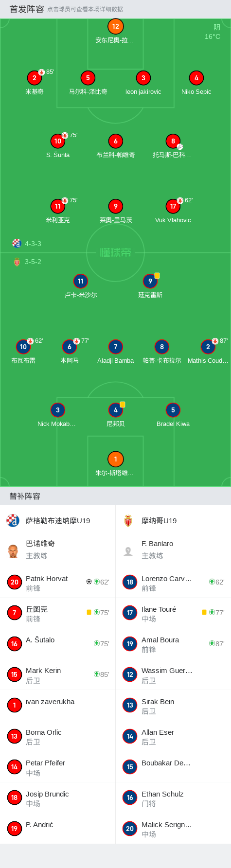Viewport: 231px width, 868px height.
Task: Open goalkeeper number 12 at top of pitch
Action: tap(115, 27)
